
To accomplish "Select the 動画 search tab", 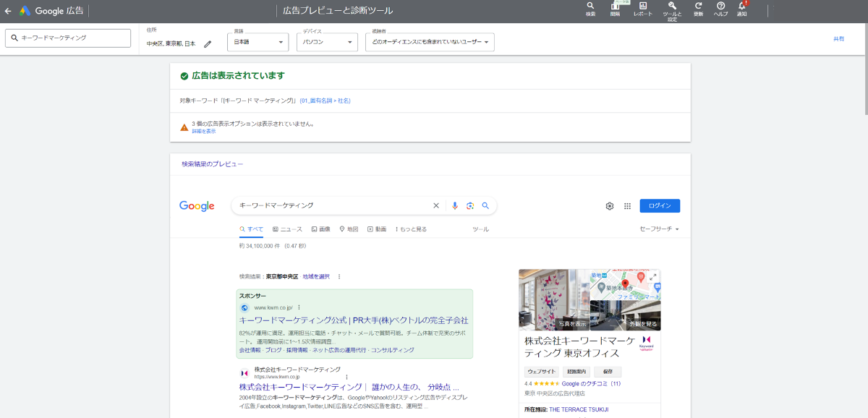I will (377, 229).
